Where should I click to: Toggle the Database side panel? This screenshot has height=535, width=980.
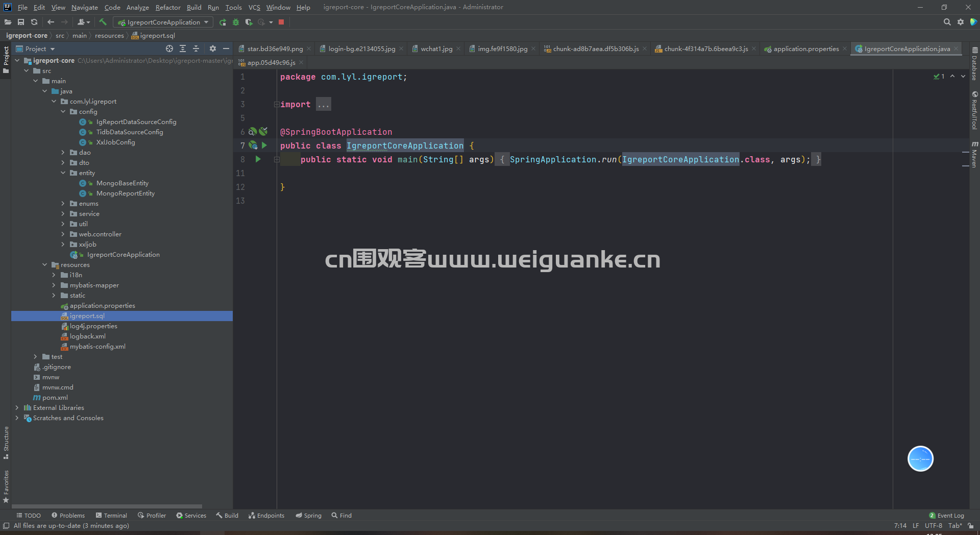974,64
